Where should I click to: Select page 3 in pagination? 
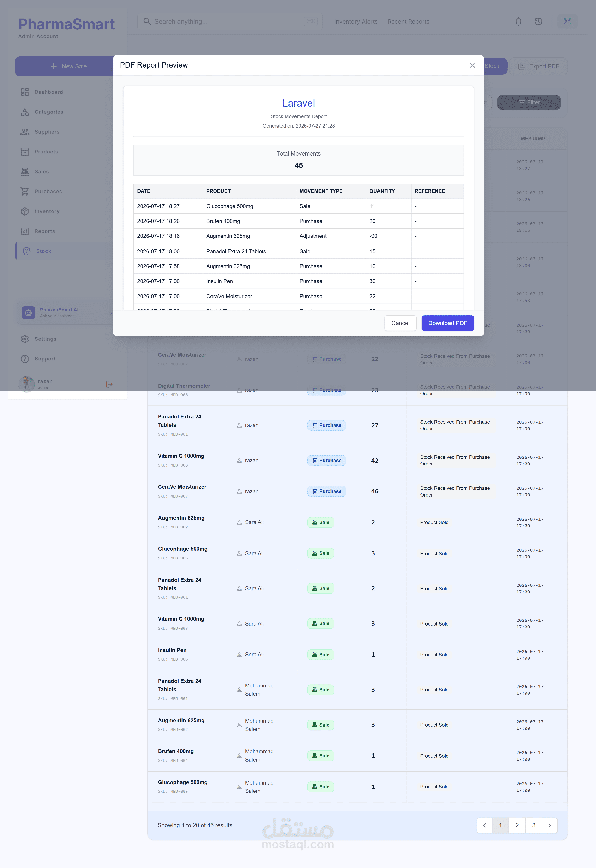click(534, 825)
